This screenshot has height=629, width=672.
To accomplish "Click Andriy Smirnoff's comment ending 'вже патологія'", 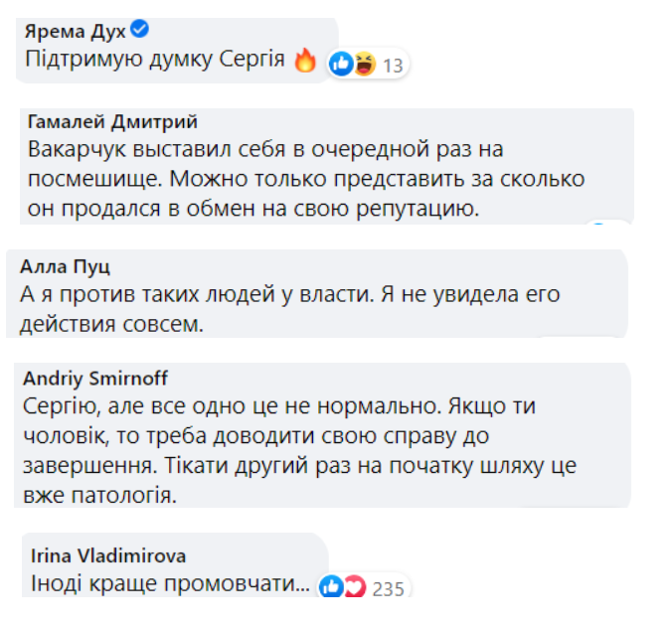I will point(300,450).
